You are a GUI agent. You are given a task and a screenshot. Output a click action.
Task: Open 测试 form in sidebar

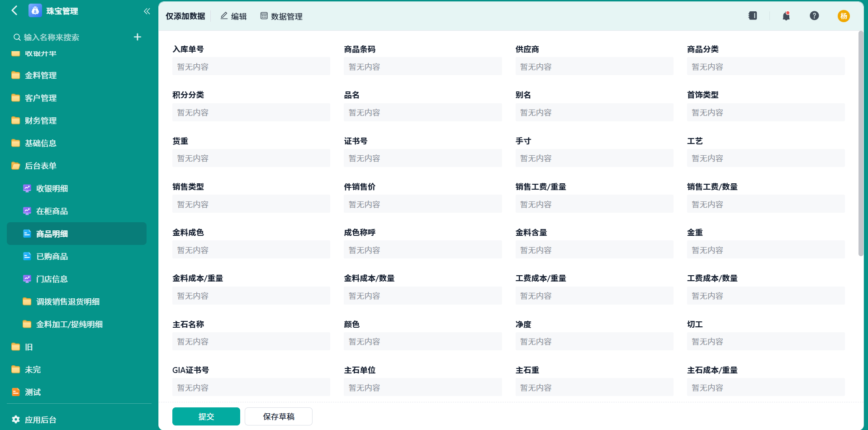(x=76, y=392)
